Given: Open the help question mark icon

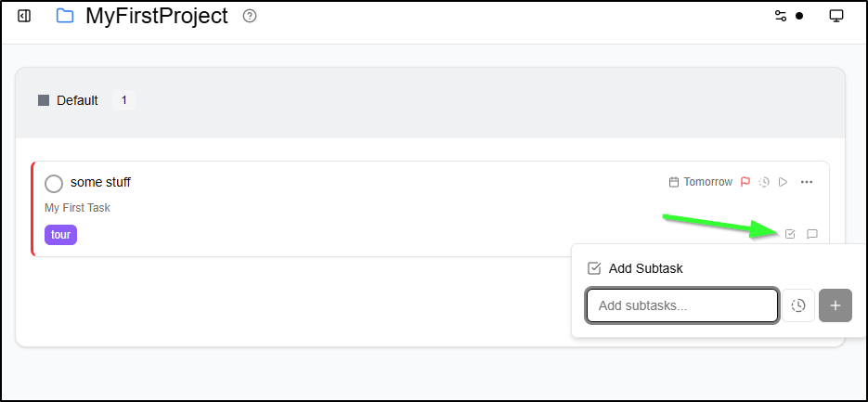Looking at the screenshot, I should tap(250, 16).
